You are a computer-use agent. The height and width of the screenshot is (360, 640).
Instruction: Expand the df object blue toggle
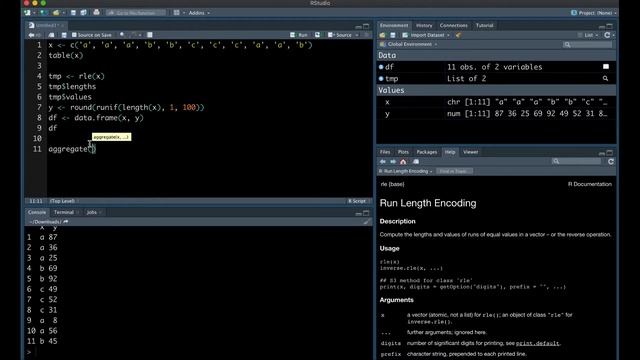(381, 67)
